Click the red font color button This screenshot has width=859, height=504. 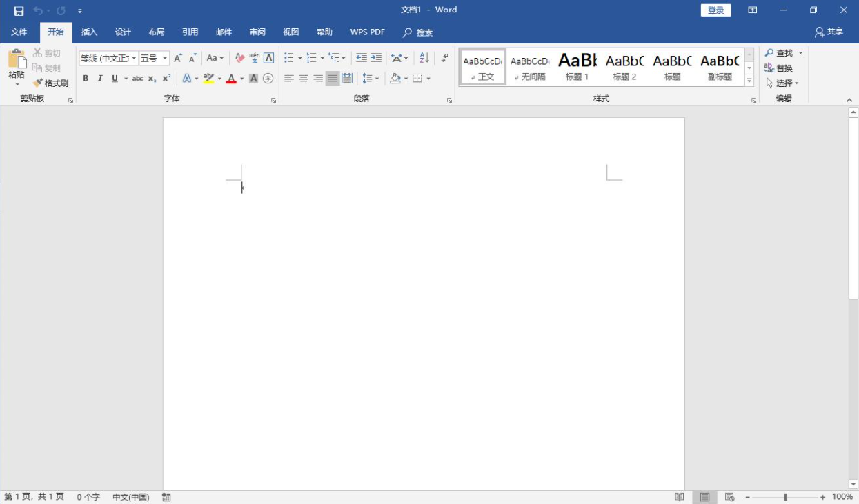click(x=231, y=79)
